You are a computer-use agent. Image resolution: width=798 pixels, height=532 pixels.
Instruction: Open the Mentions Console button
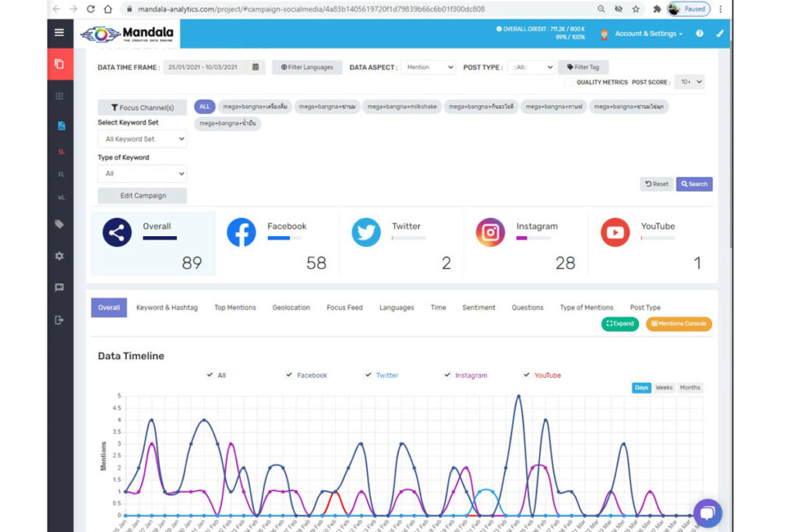coord(679,323)
